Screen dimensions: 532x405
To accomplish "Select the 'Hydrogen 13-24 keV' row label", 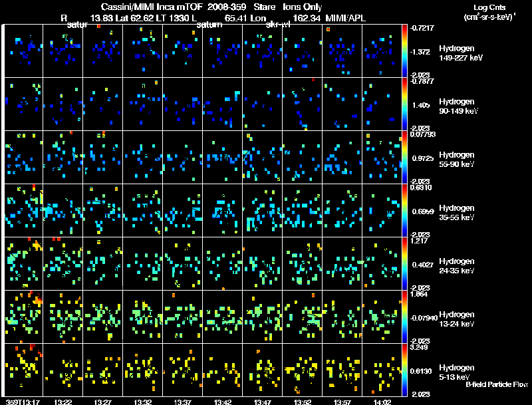I will pyautogui.click(x=457, y=319).
